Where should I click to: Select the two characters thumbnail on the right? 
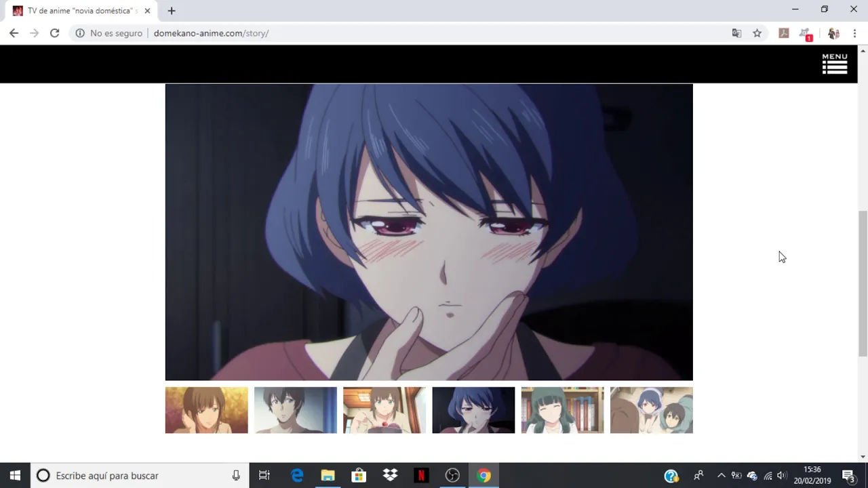652,410
